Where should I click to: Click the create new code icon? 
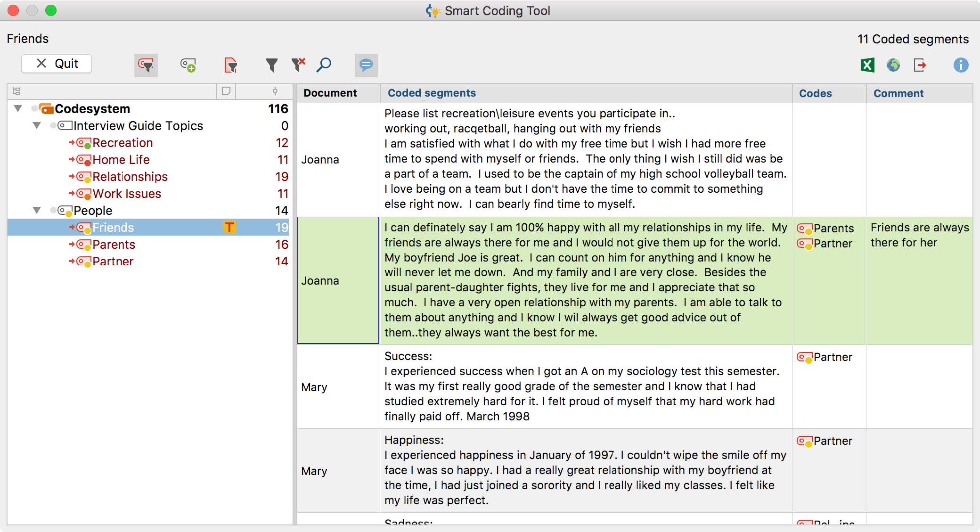pos(188,65)
